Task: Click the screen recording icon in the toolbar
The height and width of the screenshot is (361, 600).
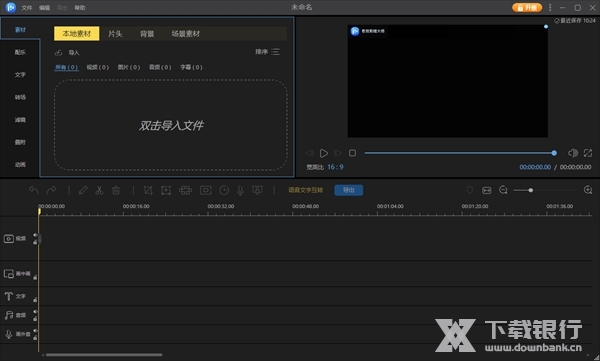Action: [x=258, y=190]
